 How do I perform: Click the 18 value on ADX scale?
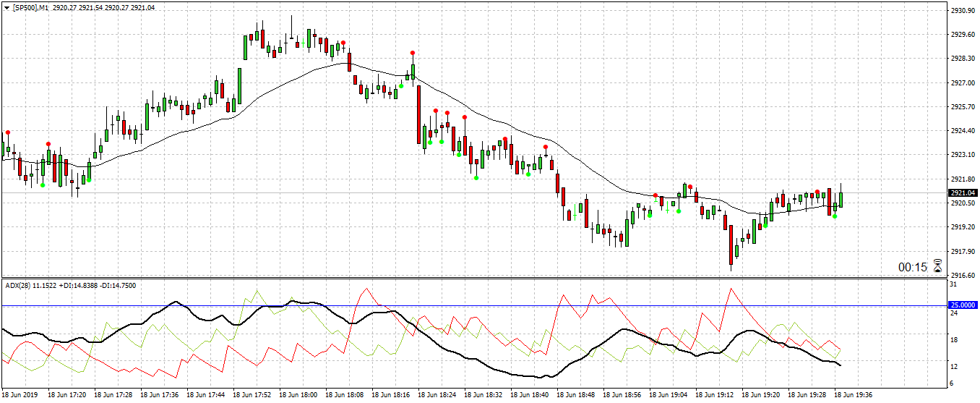(954, 339)
